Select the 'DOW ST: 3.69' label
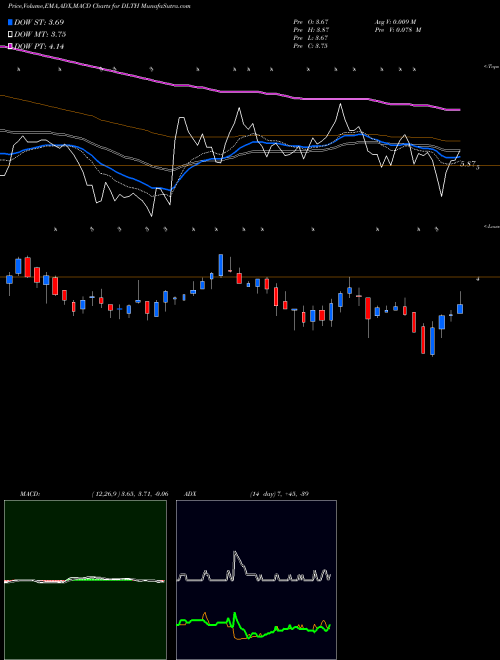 click(39, 22)
